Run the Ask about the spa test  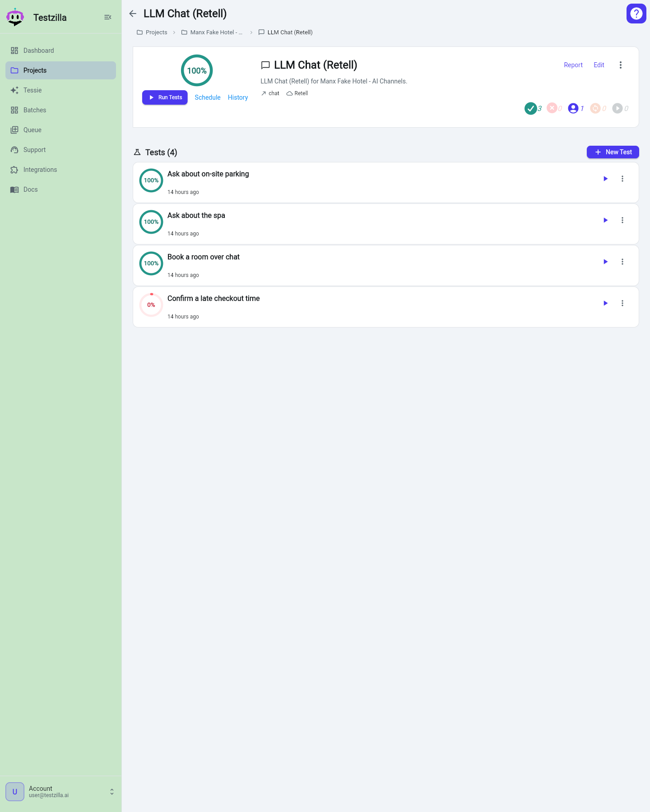pyautogui.click(x=606, y=220)
